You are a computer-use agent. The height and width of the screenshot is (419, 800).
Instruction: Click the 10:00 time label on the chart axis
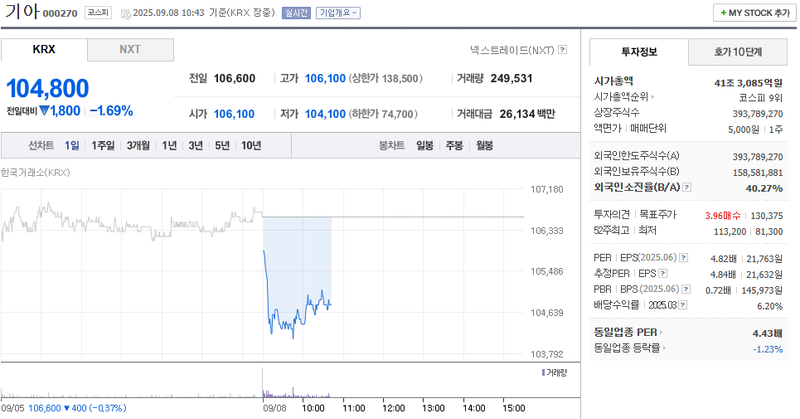tap(313, 408)
